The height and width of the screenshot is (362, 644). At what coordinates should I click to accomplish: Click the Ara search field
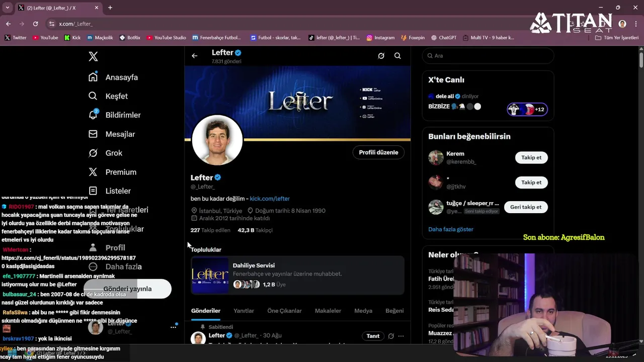tap(488, 56)
